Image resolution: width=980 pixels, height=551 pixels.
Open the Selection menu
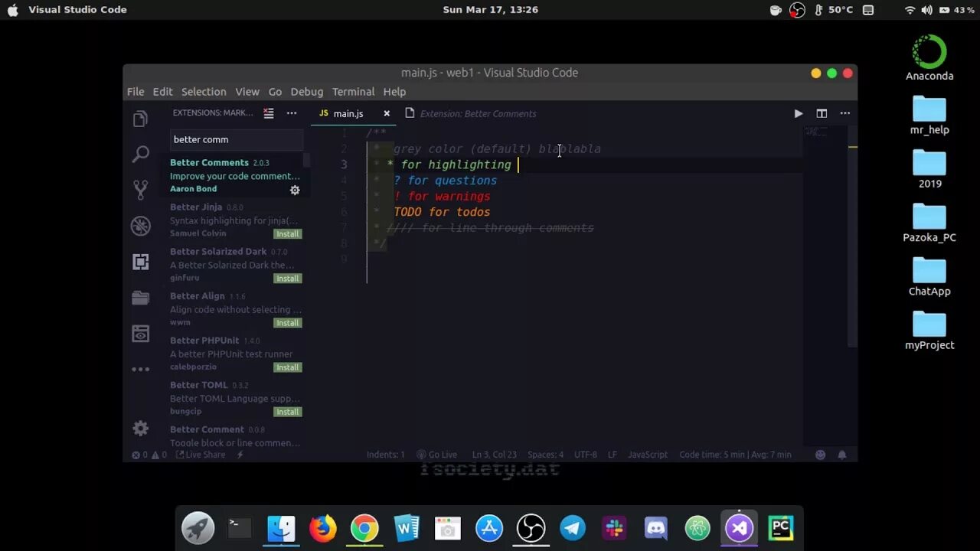[204, 91]
